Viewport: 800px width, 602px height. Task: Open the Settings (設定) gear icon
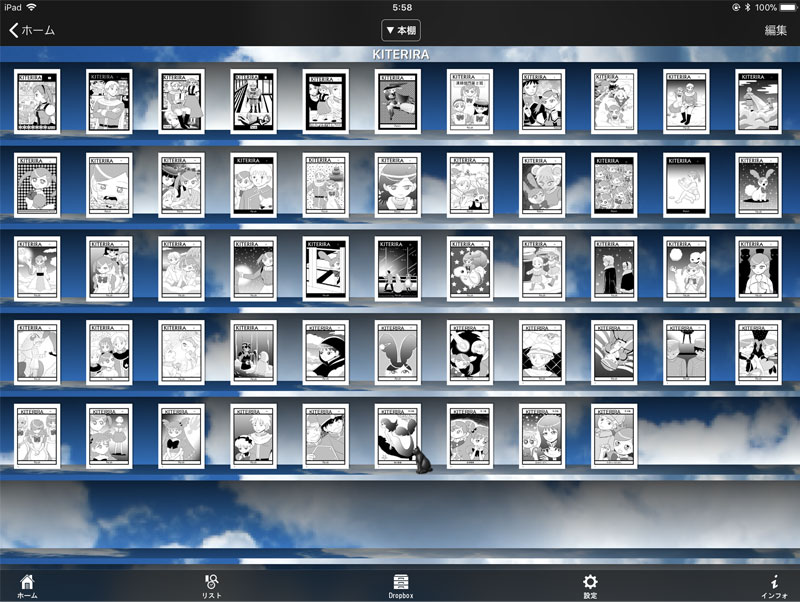pyautogui.click(x=590, y=585)
